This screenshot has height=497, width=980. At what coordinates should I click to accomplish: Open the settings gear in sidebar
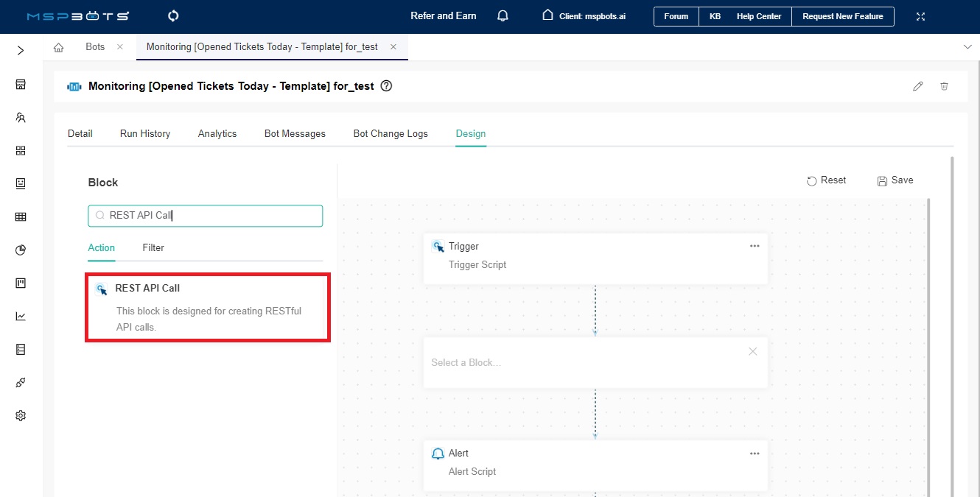click(21, 416)
